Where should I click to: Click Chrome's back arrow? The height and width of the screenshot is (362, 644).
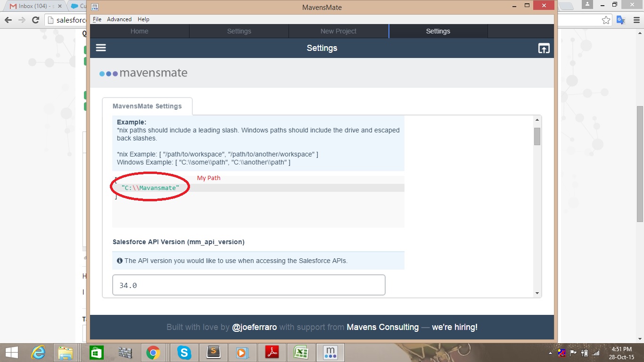point(8,20)
